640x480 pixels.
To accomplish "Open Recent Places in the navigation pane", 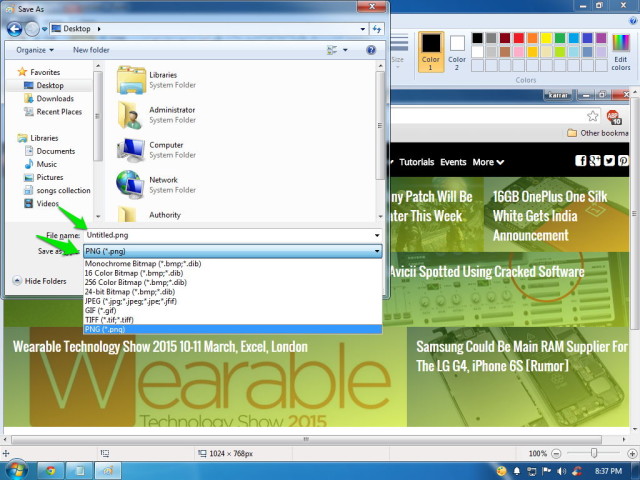I will coord(53,111).
